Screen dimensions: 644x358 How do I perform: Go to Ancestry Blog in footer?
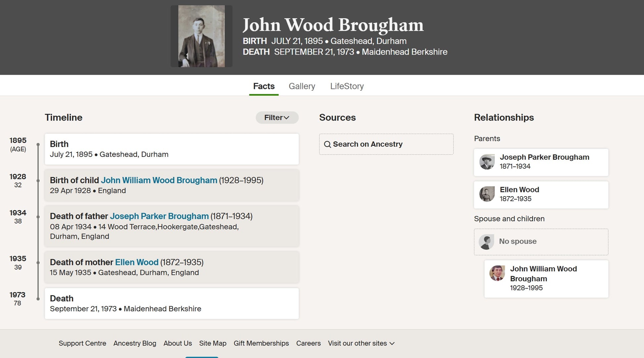click(x=135, y=343)
